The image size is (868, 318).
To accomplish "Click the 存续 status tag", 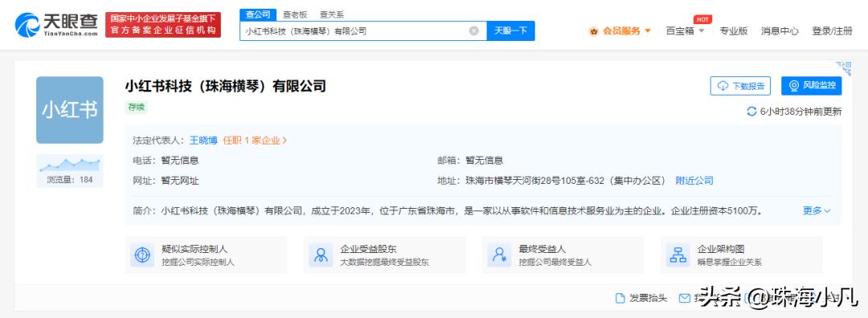I will [136, 108].
